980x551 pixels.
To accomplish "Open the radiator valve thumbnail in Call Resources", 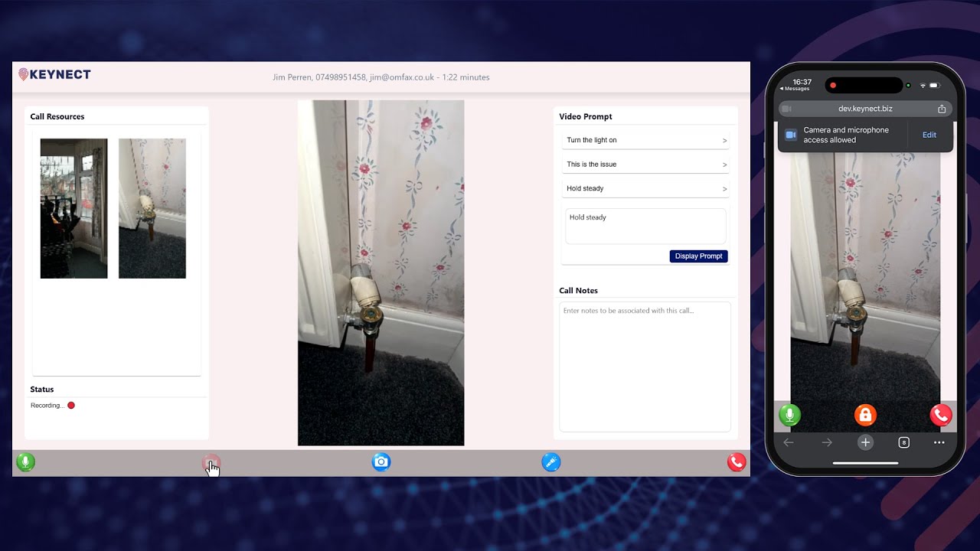I will point(152,208).
